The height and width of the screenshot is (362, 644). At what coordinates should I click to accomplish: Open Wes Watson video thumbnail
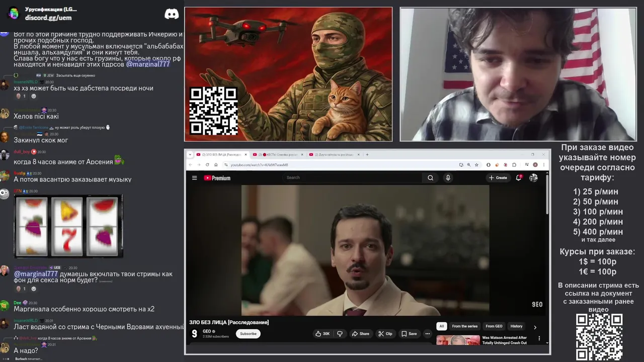click(458, 340)
